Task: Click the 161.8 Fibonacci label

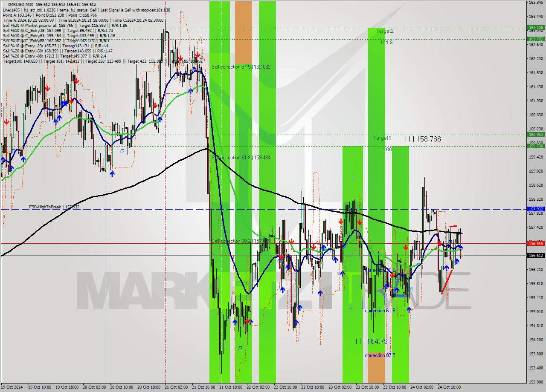Action: coord(386,43)
